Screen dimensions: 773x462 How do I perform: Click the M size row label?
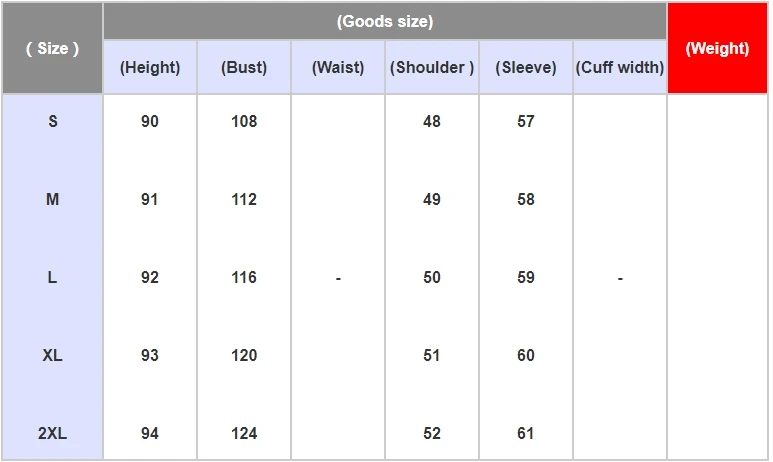(x=53, y=199)
